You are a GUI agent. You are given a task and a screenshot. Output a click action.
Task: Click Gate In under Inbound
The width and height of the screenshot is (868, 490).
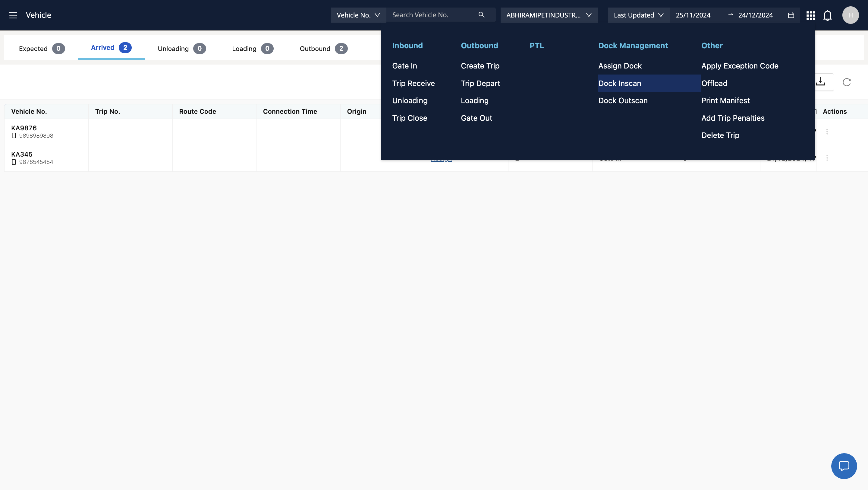coord(404,66)
